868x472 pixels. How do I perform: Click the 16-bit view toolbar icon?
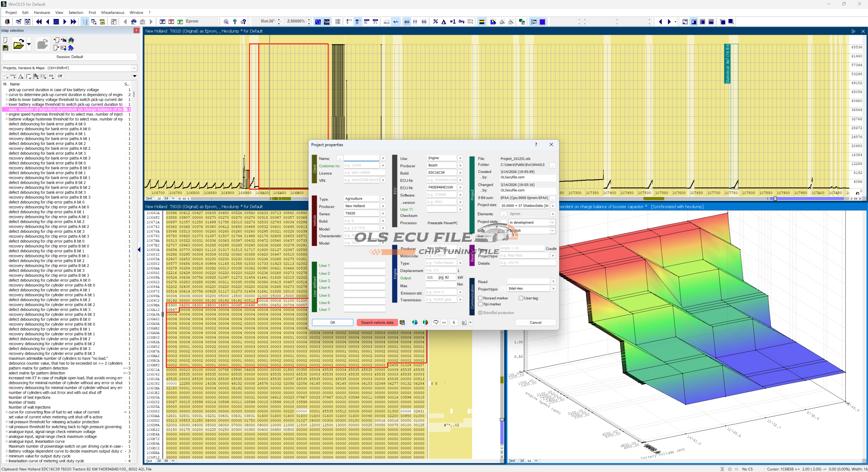click(357, 22)
